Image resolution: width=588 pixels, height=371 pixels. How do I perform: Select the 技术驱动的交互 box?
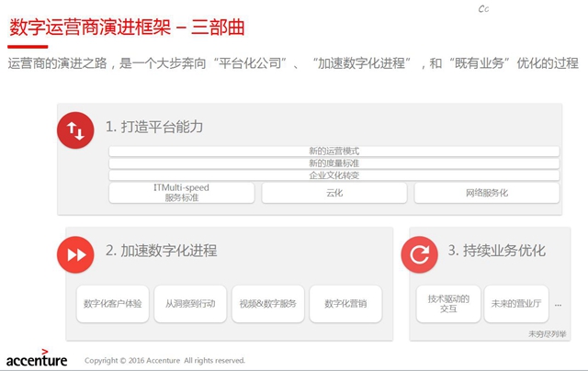click(448, 304)
